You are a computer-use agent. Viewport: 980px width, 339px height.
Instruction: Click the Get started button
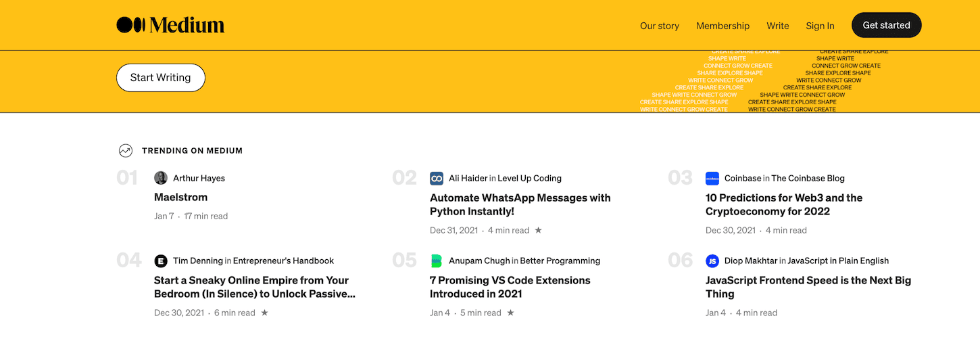[887, 25]
